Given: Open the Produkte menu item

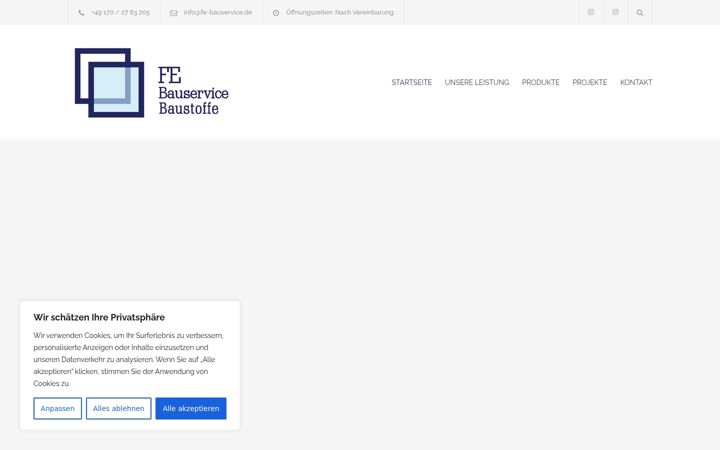Looking at the screenshot, I should tap(540, 82).
